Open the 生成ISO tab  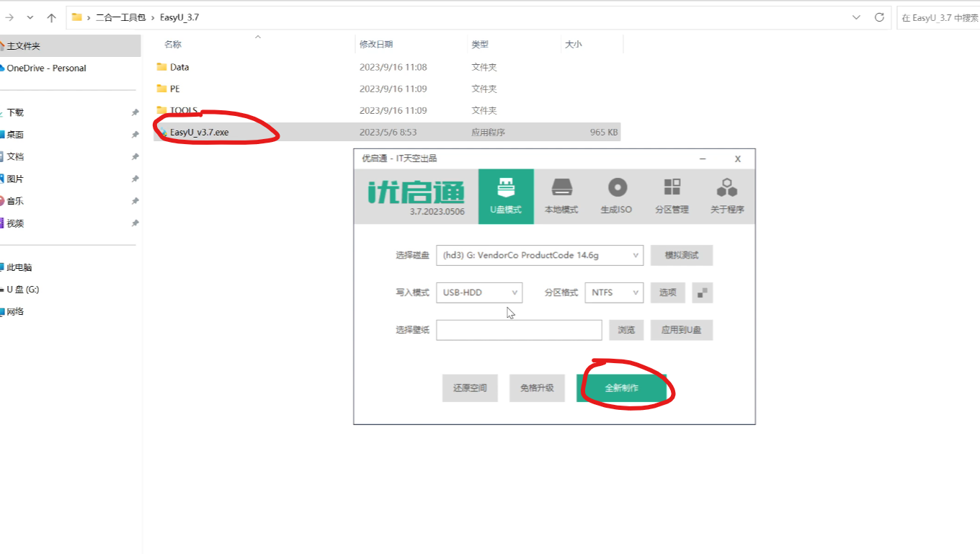click(x=617, y=196)
